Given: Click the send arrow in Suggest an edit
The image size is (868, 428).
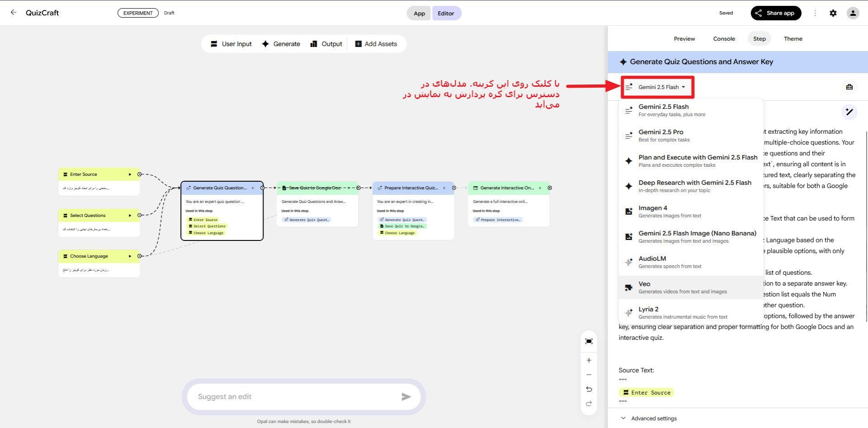Looking at the screenshot, I should pyautogui.click(x=406, y=396).
